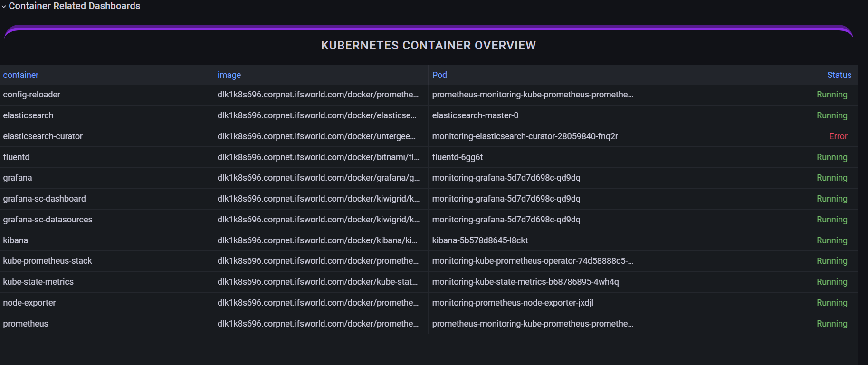Sort by the Pod column header
Viewport: 868px width, 365px height.
439,75
